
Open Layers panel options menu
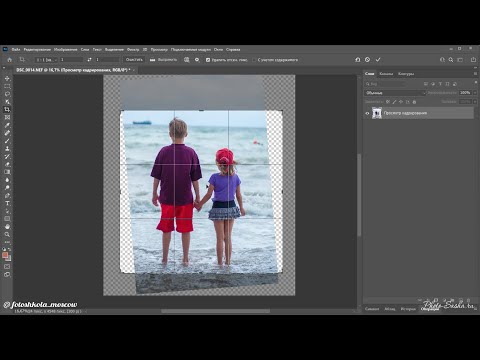(475, 74)
